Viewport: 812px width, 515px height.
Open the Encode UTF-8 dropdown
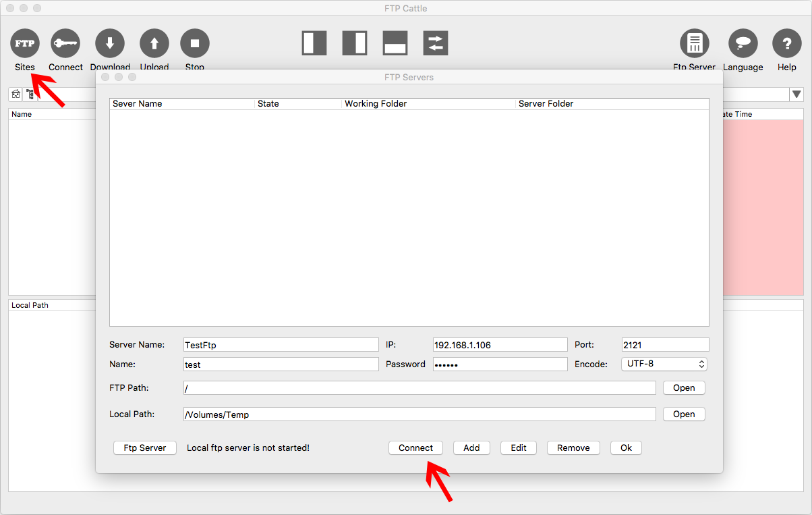point(664,364)
